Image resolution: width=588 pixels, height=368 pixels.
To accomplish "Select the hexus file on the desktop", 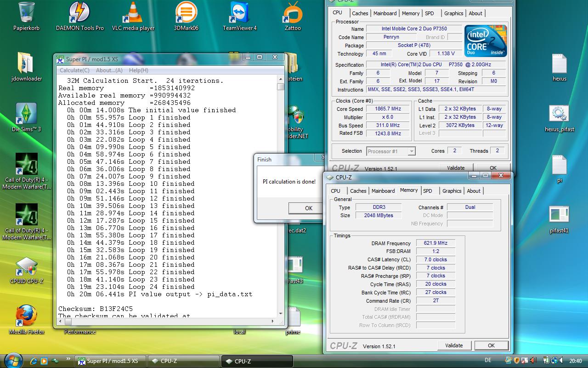I will [x=559, y=67].
